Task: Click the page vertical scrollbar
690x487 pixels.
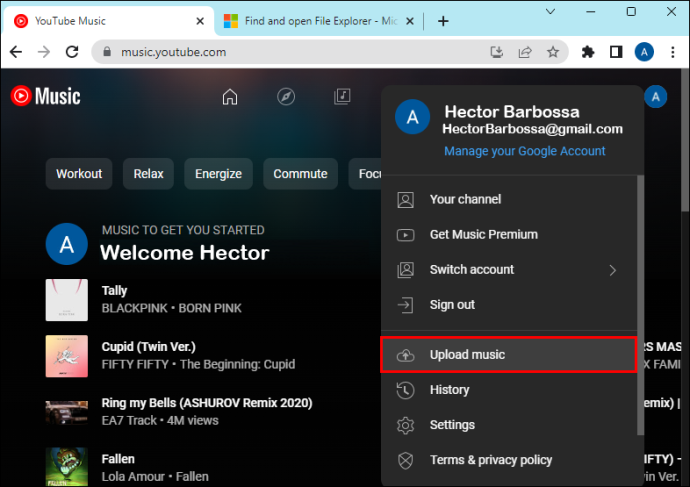Action: click(x=685, y=141)
